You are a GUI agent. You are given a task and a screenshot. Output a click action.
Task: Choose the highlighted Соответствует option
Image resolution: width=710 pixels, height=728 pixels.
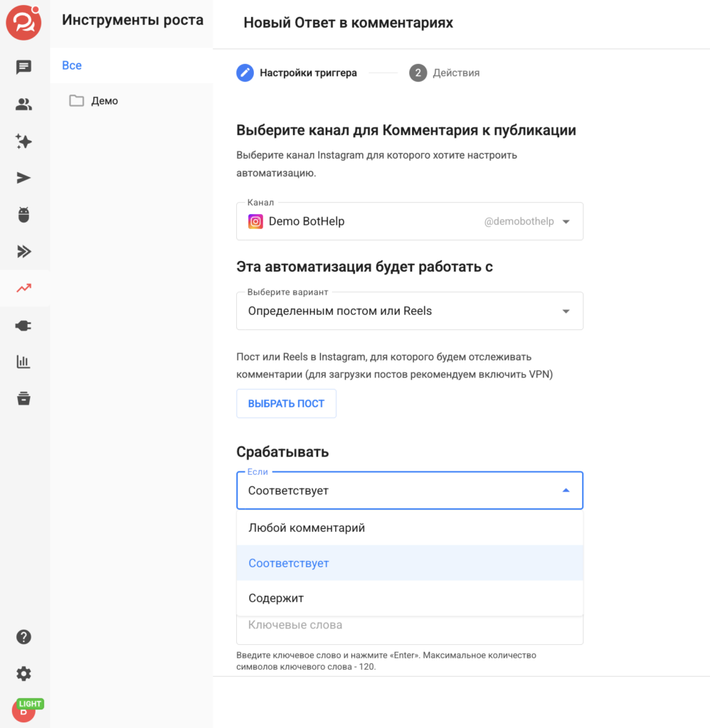point(409,563)
